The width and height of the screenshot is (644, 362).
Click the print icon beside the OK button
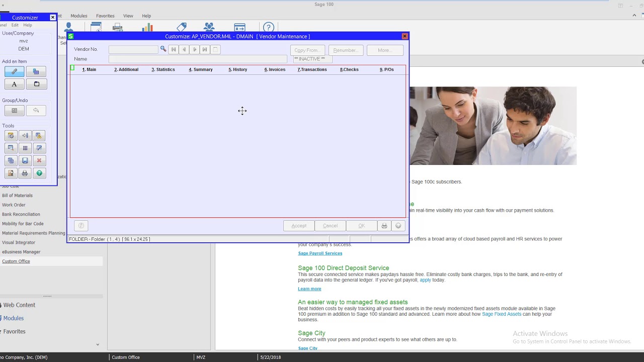point(384,226)
